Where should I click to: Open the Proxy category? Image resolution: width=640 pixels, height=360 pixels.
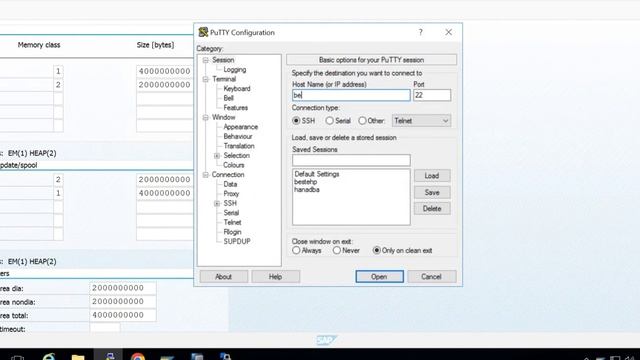click(231, 194)
